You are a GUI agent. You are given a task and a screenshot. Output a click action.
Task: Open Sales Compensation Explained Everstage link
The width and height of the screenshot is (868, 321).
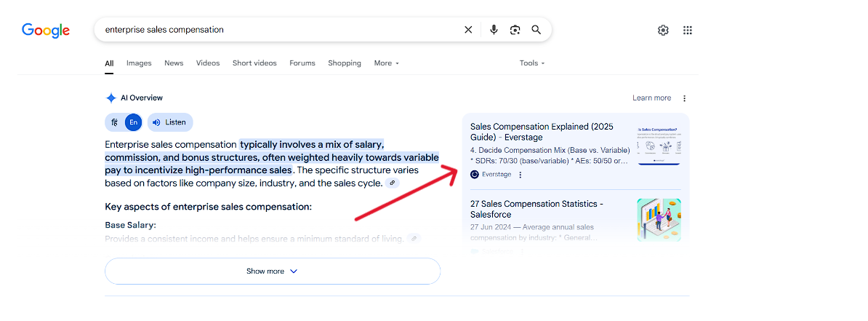(x=542, y=132)
